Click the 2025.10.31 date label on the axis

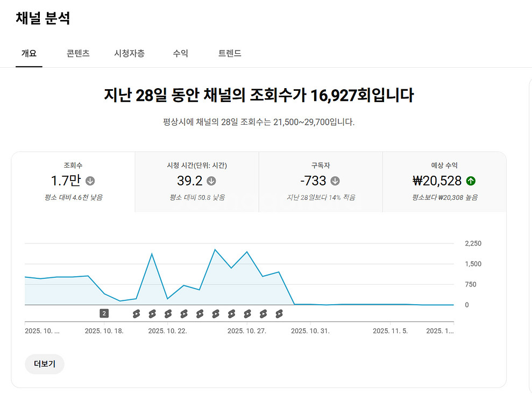[310, 330]
